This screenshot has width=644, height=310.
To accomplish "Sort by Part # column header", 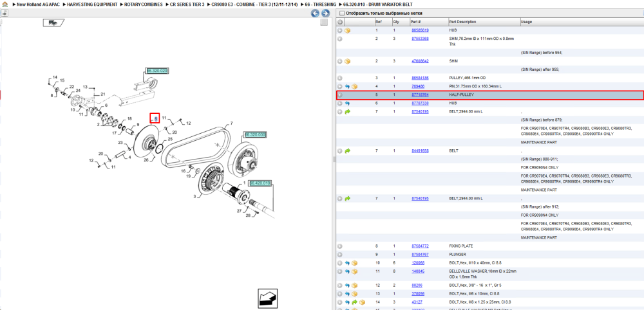I will tap(428, 22).
